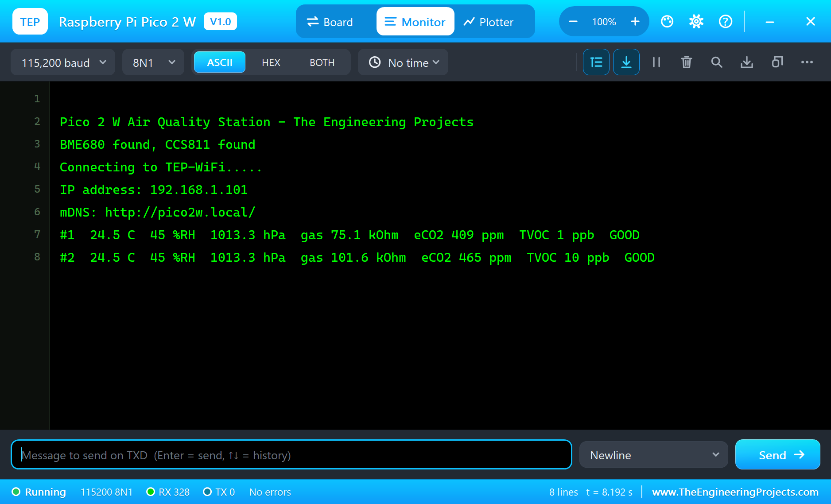The height and width of the screenshot is (504, 831).
Task: Select the Monitor tab
Action: pos(415,22)
